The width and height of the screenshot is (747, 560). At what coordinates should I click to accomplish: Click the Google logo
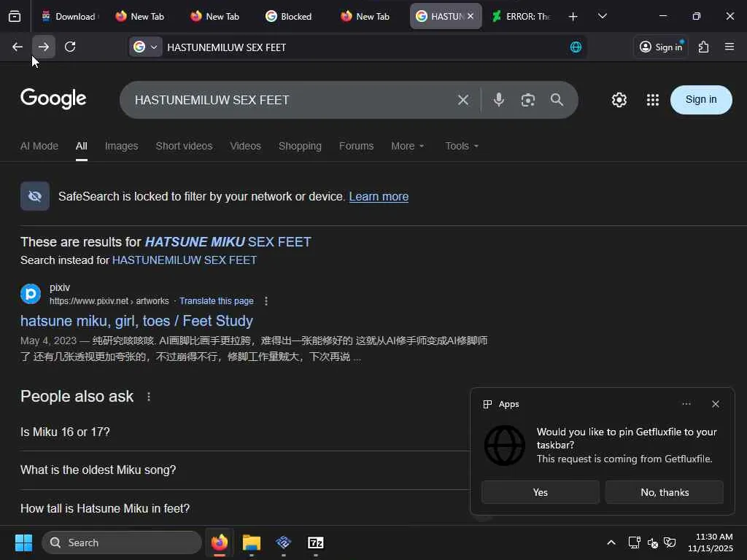53,98
